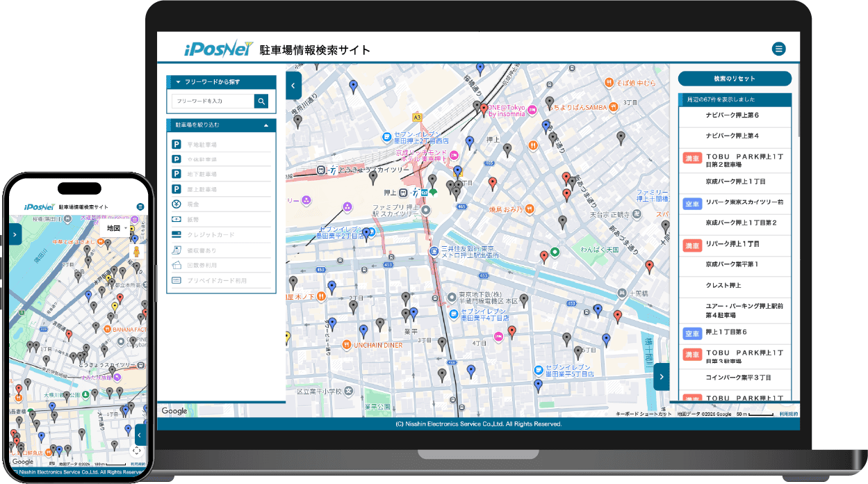Select リパーク東京スカイツリー前 result
The height and width of the screenshot is (484, 868).
[735, 202]
